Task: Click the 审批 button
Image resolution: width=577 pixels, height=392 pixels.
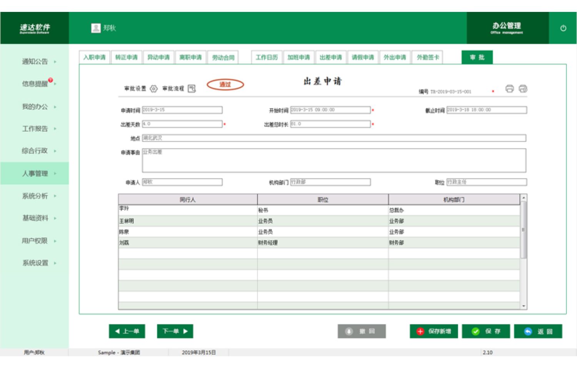Action: [477, 57]
